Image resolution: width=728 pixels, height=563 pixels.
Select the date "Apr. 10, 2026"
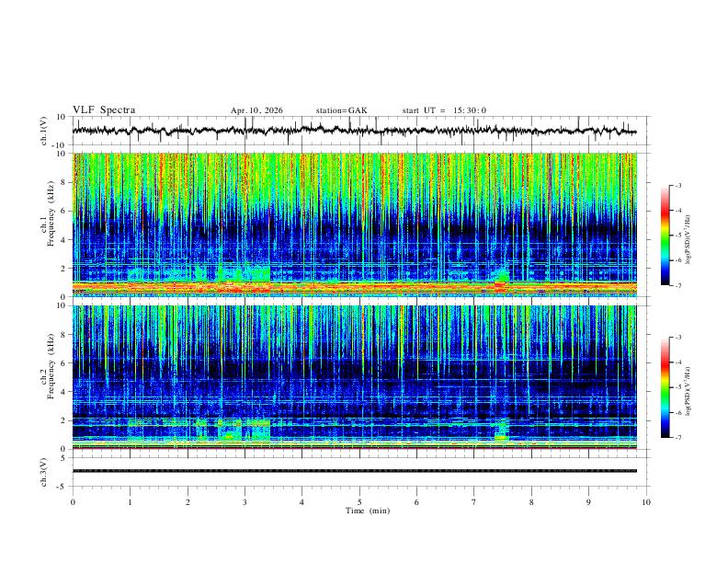pos(256,110)
